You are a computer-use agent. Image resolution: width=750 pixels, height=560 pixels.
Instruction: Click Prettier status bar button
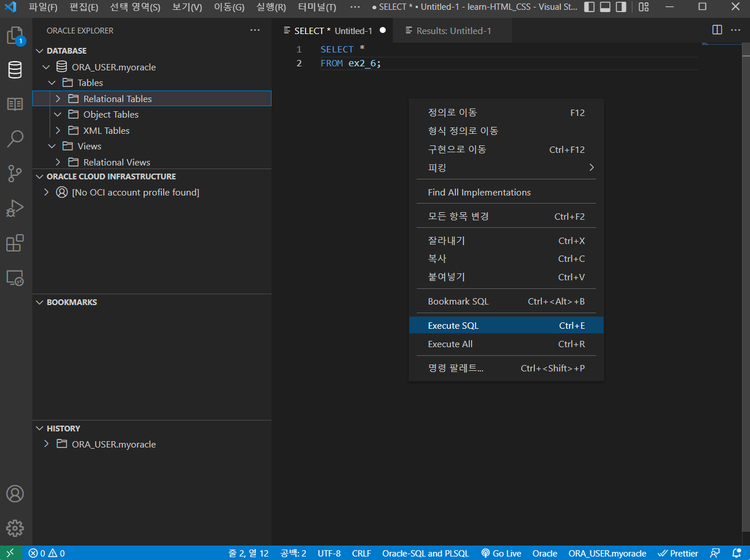tap(678, 553)
